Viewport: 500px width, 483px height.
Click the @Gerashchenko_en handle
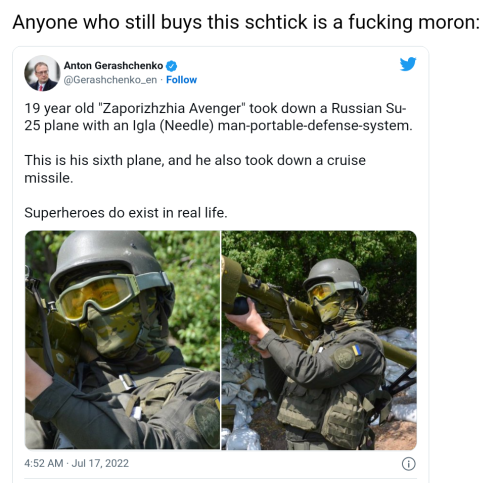[x=110, y=80]
